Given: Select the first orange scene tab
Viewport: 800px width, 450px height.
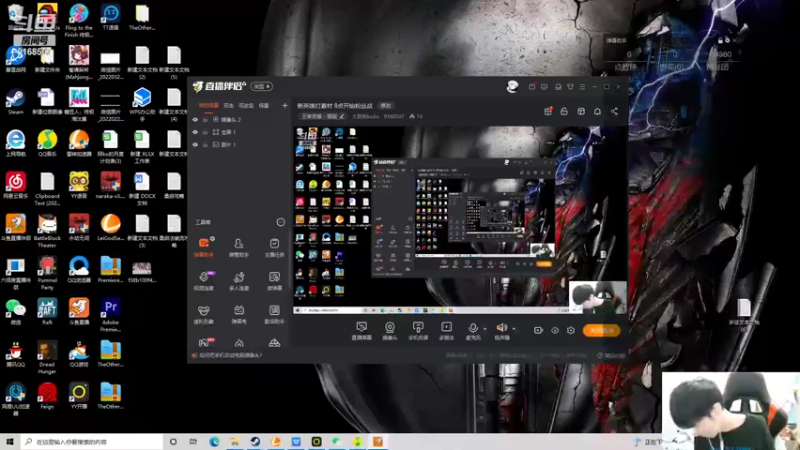Looking at the screenshot, I should [208, 106].
